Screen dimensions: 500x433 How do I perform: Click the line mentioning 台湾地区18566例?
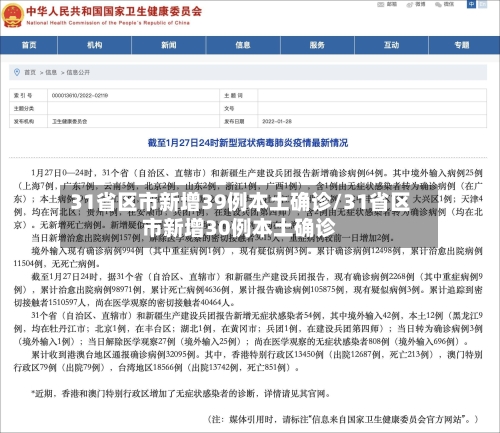pos(157,368)
